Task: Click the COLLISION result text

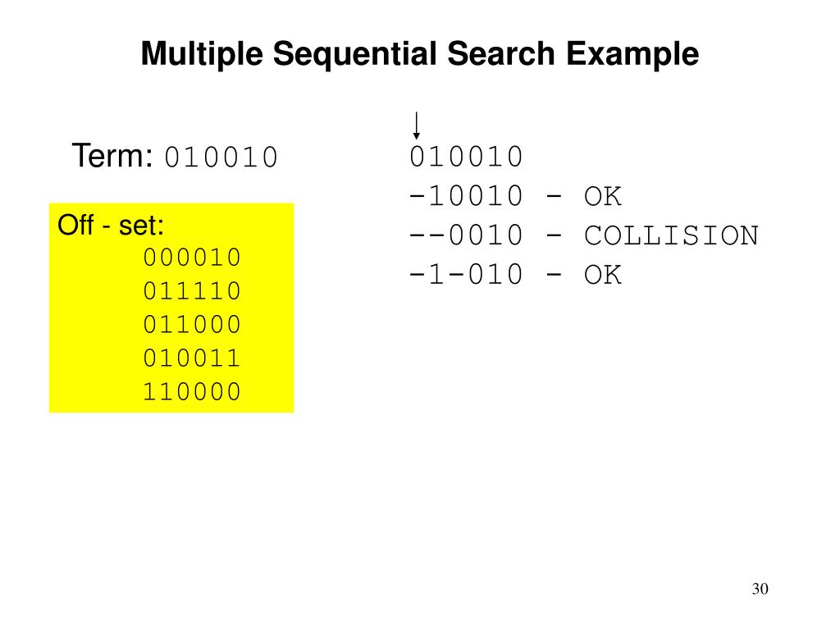Action: pyautogui.click(x=671, y=235)
